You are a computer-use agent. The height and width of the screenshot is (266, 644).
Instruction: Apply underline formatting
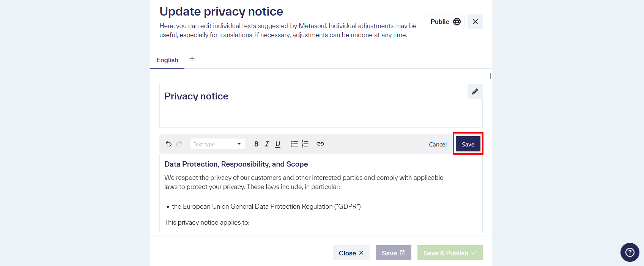point(278,144)
